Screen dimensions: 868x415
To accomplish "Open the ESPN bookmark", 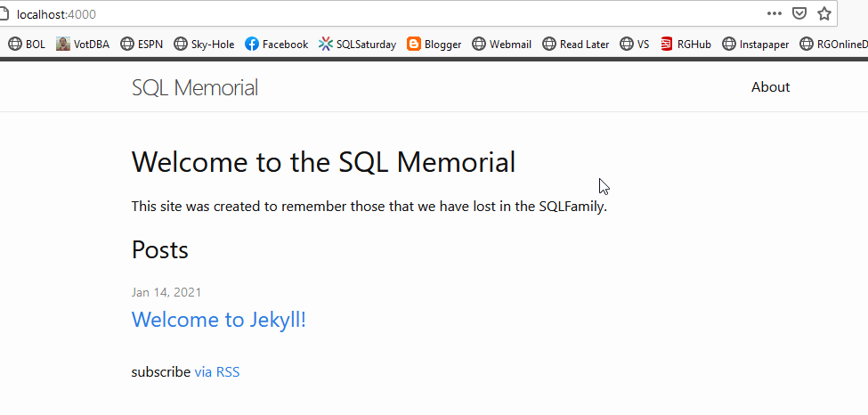I will coord(142,44).
